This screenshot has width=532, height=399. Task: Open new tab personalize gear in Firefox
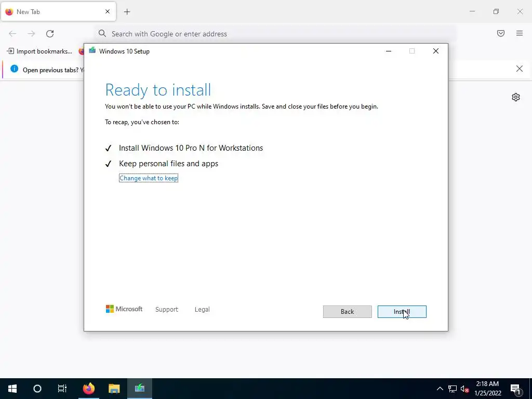pos(516,97)
